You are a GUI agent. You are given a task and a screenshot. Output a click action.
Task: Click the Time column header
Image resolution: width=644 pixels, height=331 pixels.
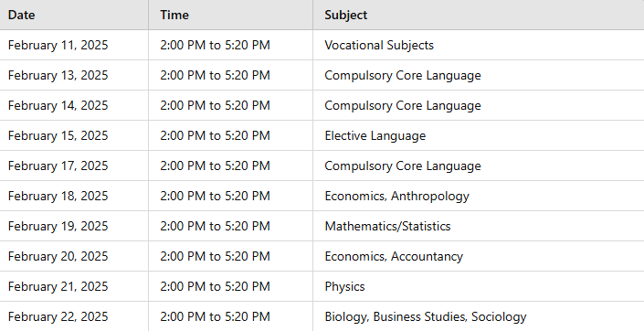pyautogui.click(x=230, y=15)
